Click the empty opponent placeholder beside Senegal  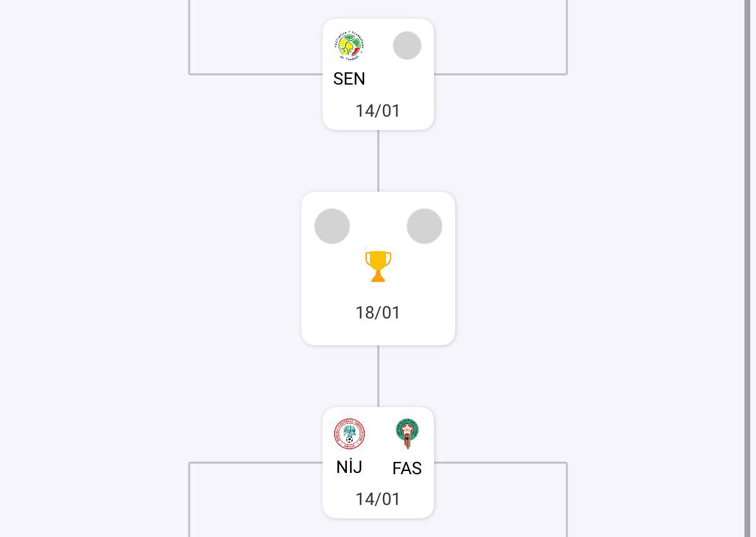(407, 45)
